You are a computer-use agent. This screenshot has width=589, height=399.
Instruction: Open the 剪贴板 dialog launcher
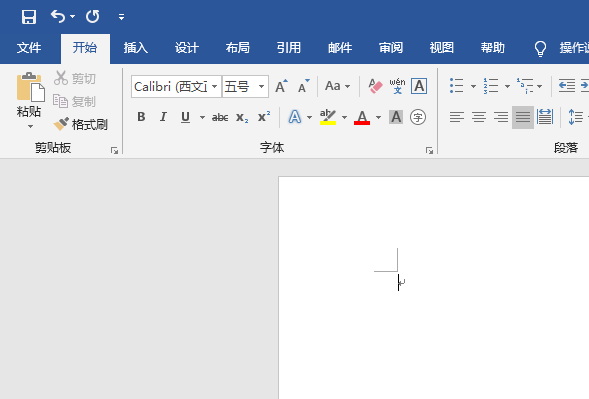click(x=114, y=151)
